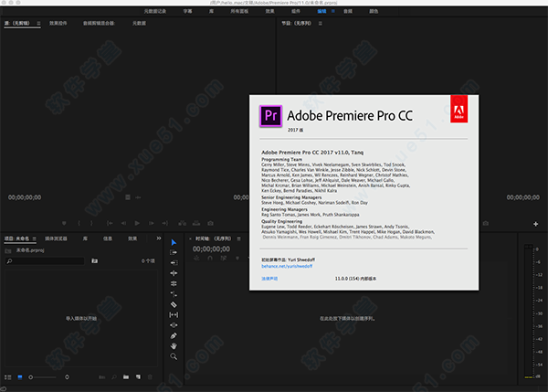Click Automate to Sequence in Project panel
Viewport: 548px width, 392px height.
[102, 377]
